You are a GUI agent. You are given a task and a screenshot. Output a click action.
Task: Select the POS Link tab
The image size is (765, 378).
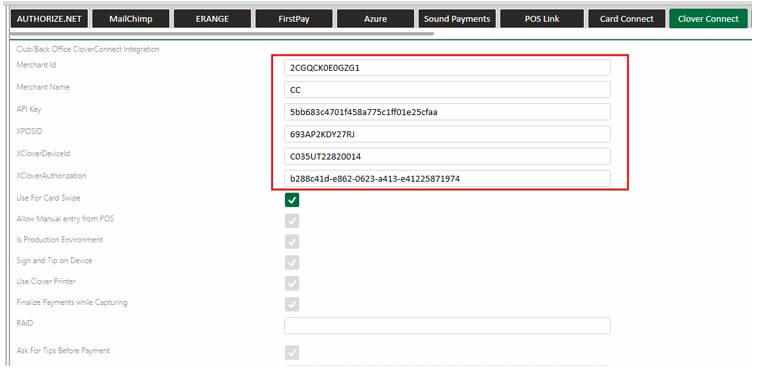(542, 19)
